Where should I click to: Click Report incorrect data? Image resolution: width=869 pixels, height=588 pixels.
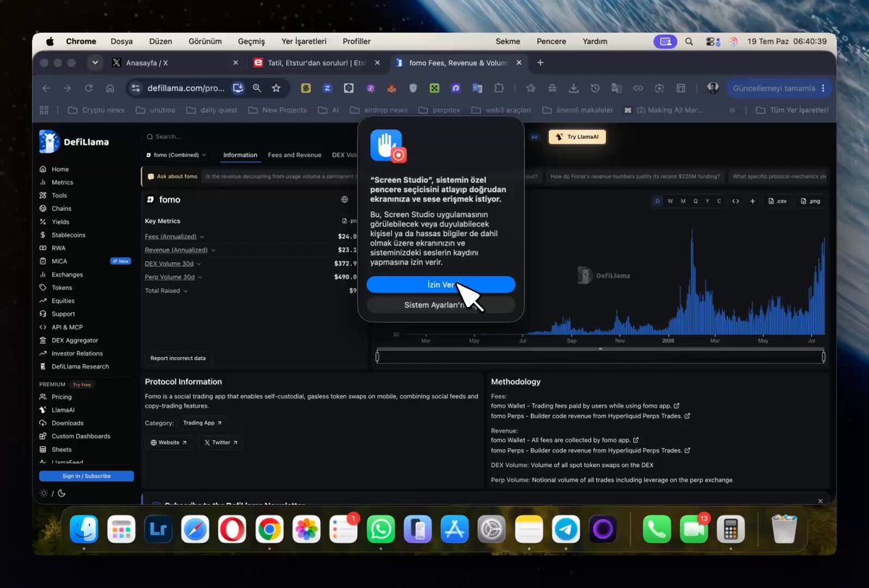pyautogui.click(x=178, y=358)
